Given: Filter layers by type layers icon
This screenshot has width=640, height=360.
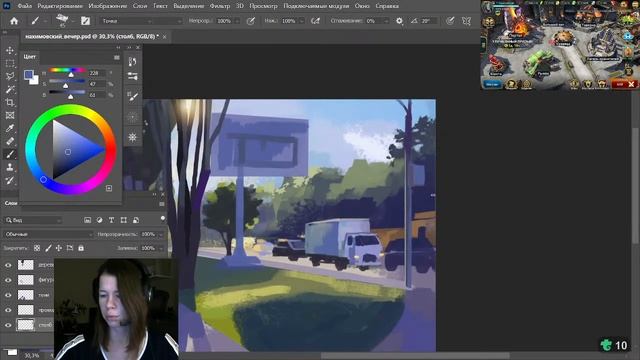Looking at the screenshot, I should [x=111, y=220].
